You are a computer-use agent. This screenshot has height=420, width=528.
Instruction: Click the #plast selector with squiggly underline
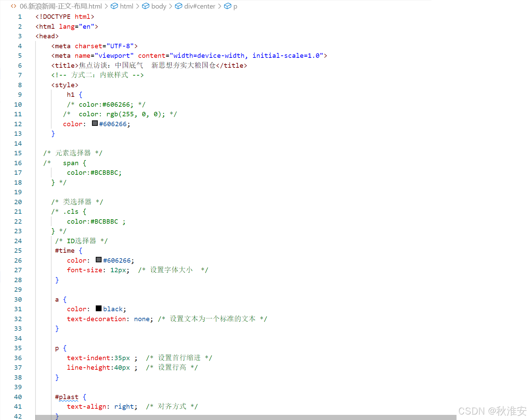tap(67, 397)
